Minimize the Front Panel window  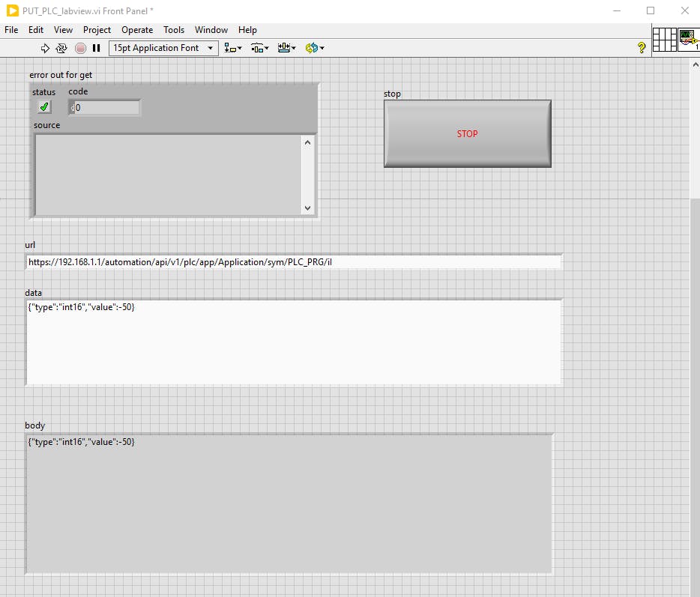(617, 10)
